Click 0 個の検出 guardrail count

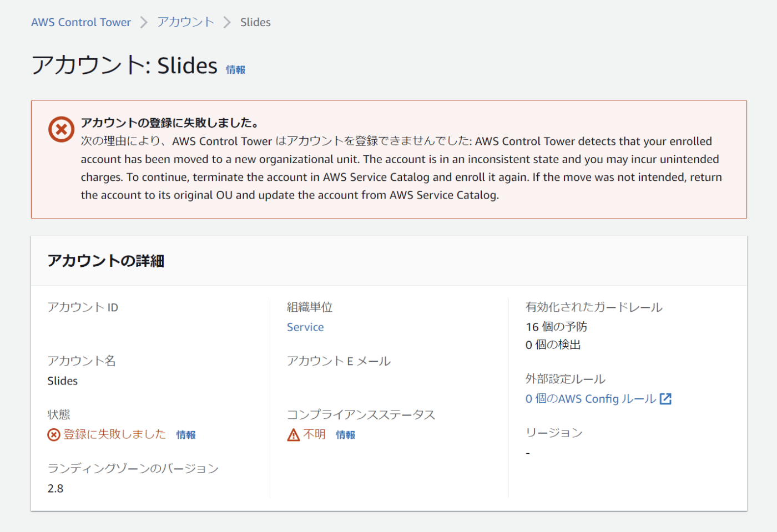coord(553,345)
